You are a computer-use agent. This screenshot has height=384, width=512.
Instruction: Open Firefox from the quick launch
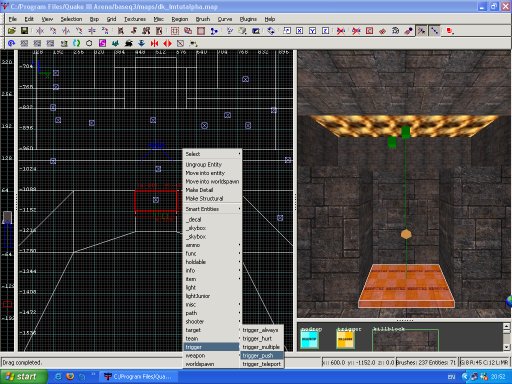[x=70, y=377]
